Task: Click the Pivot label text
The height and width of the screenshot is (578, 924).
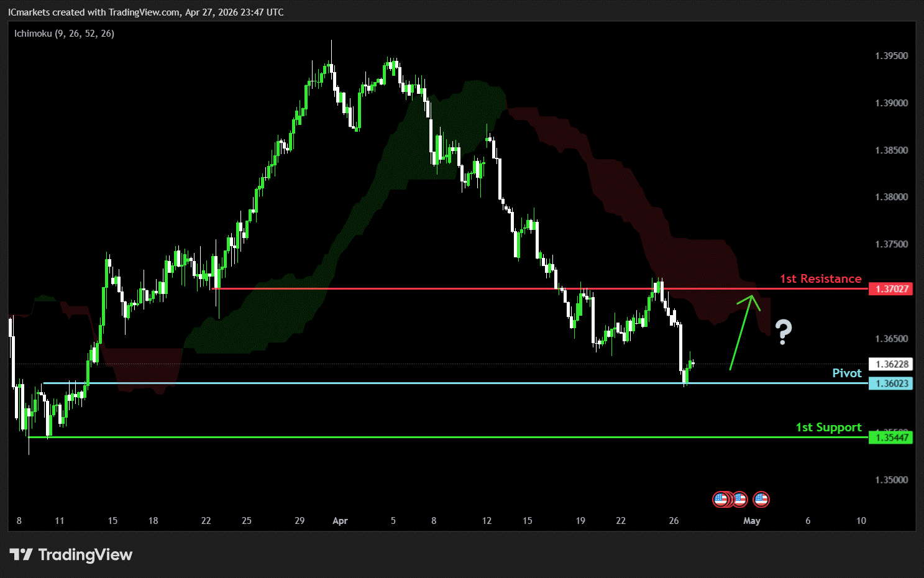Action: click(846, 373)
